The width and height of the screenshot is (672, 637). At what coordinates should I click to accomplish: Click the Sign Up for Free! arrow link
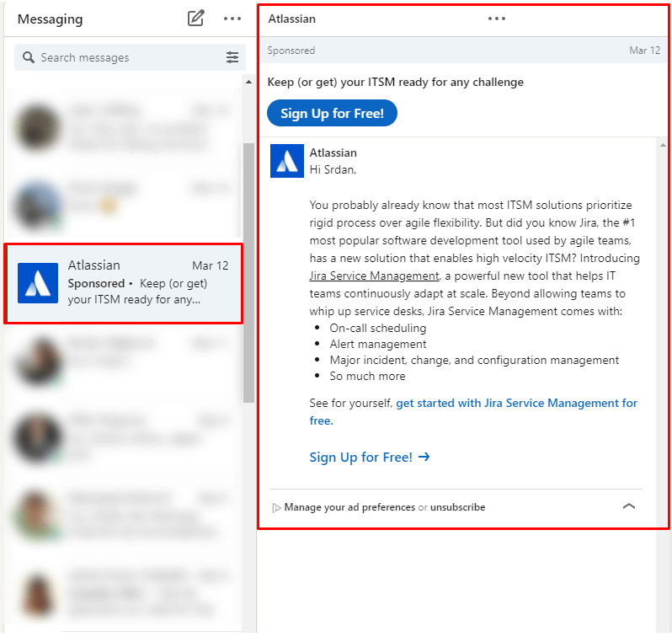(x=370, y=458)
